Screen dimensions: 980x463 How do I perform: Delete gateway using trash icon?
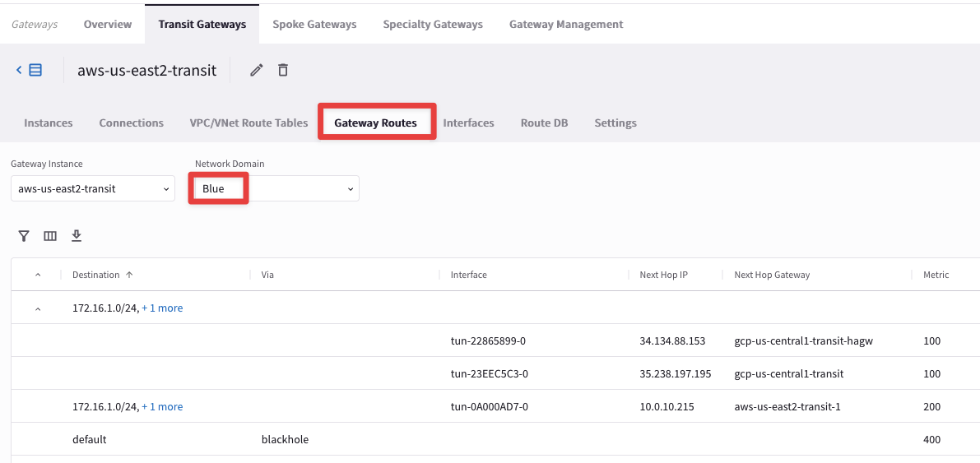coord(283,71)
